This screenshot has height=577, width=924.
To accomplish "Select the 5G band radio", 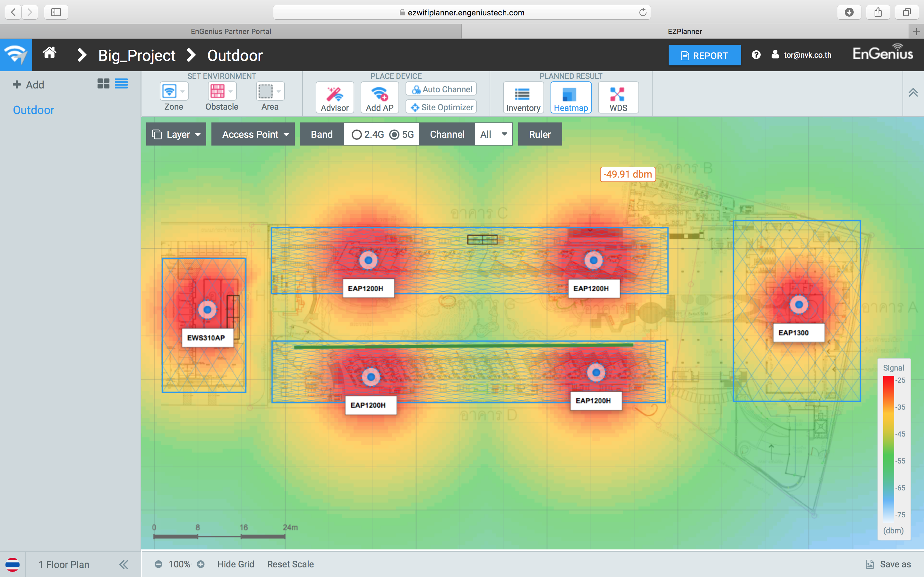I will 394,135.
